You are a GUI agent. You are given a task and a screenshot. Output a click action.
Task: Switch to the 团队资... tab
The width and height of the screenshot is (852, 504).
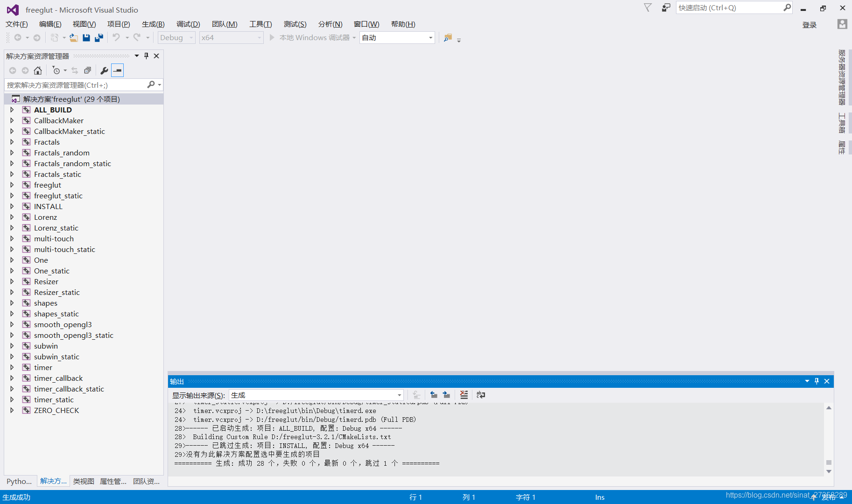coord(146,481)
